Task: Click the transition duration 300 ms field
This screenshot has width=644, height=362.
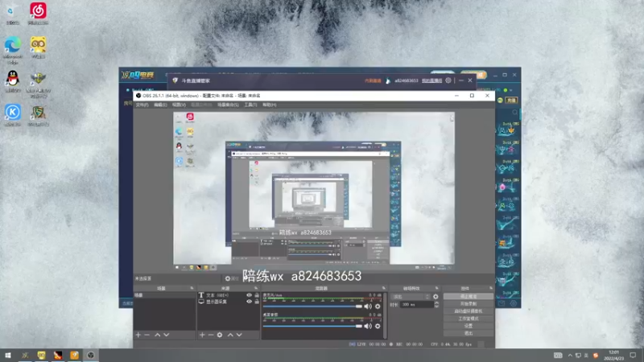Action: (x=416, y=305)
